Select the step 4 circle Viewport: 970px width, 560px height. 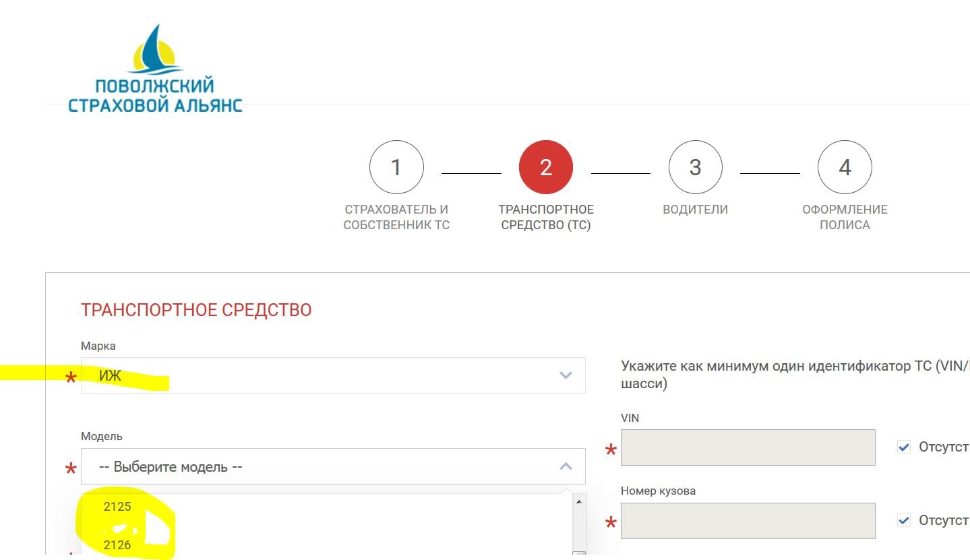[845, 167]
